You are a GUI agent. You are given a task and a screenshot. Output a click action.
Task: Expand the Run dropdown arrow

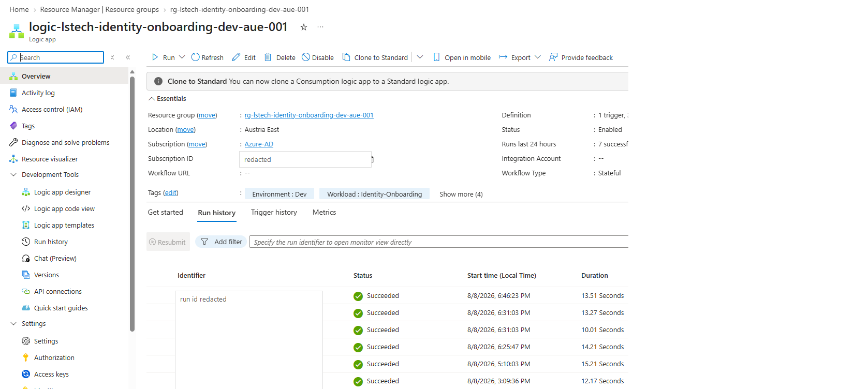[x=182, y=57]
